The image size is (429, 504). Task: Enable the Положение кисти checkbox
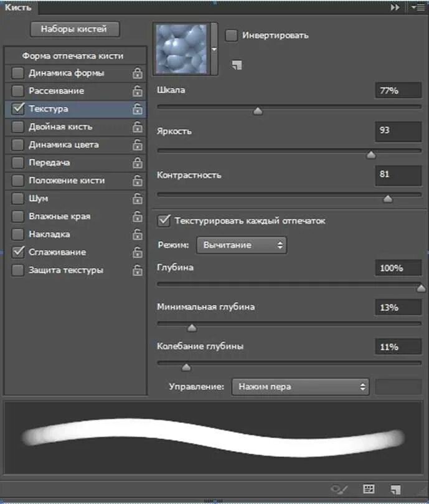17,181
